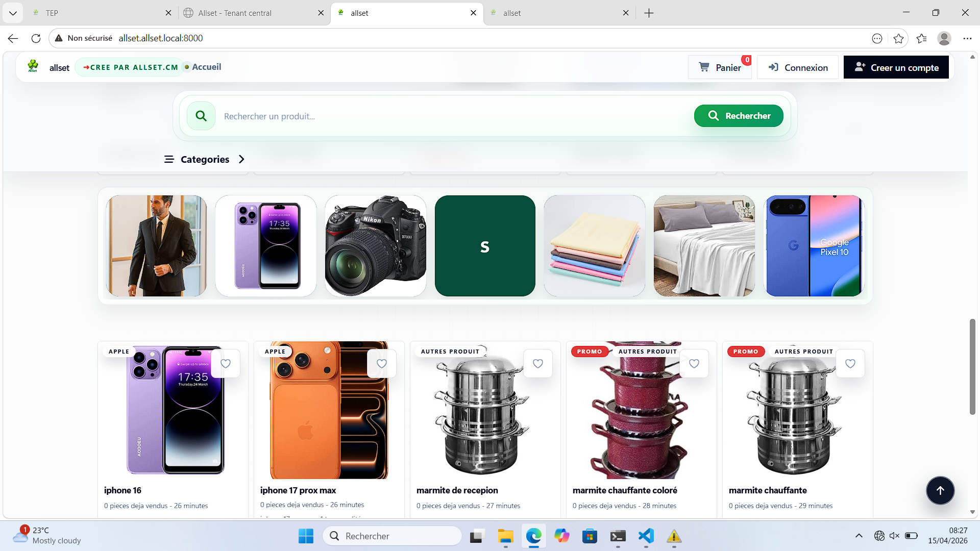The height and width of the screenshot is (551, 980).
Task: Reload the current page
Action: 36,38
